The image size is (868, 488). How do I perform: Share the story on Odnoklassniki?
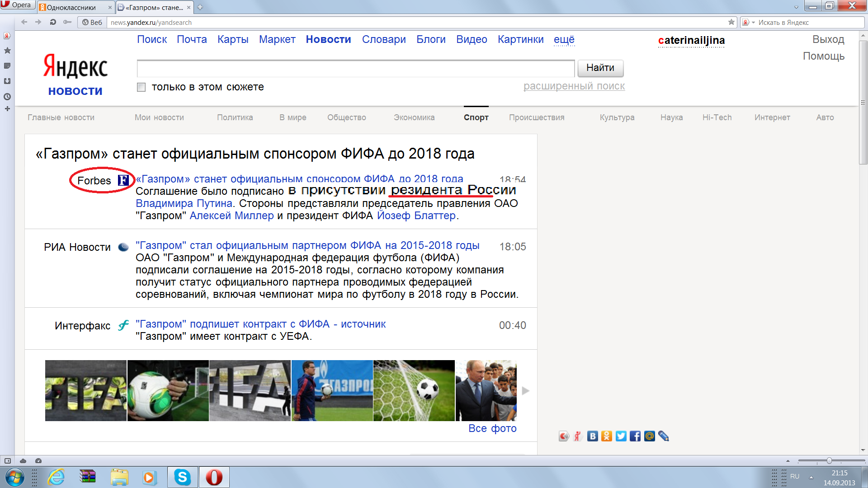pyautogui.click(x=607, y=436)
